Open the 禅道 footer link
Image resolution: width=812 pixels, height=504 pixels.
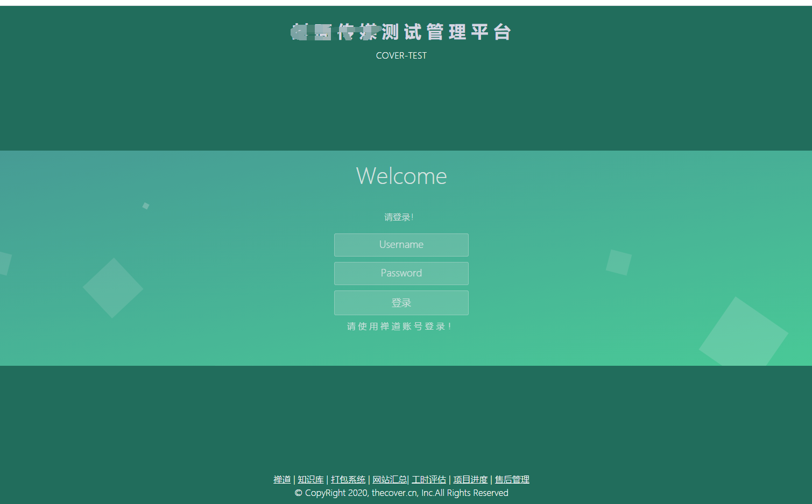pyautogui.click(x=282, y=479)
